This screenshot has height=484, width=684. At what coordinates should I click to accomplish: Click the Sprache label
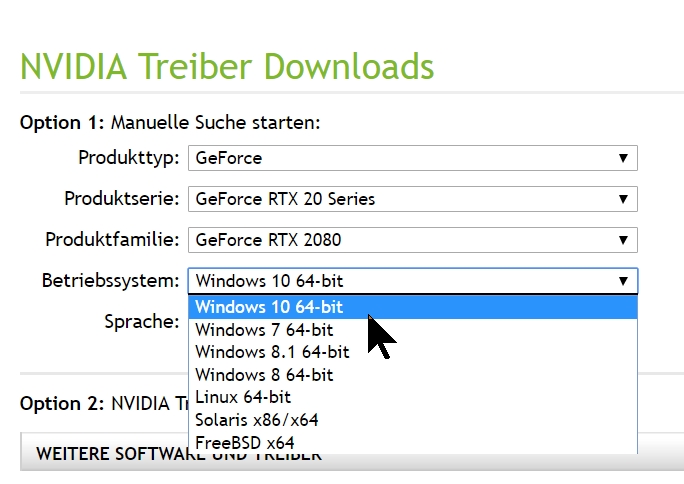click(142, 322)
